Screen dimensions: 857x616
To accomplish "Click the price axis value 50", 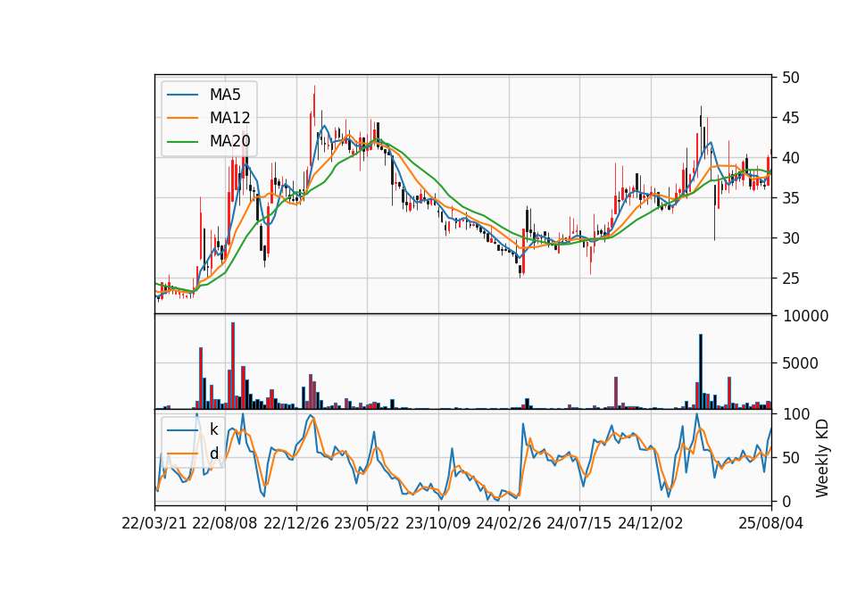I will [790, 78].
